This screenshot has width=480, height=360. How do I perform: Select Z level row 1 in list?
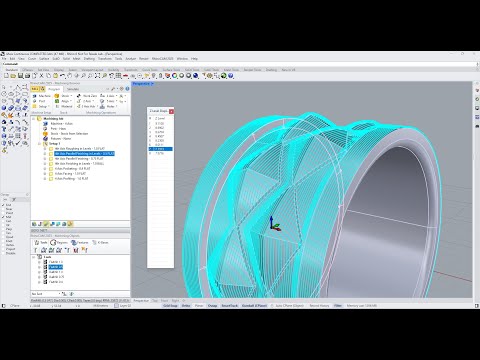[x=160, y=123]
